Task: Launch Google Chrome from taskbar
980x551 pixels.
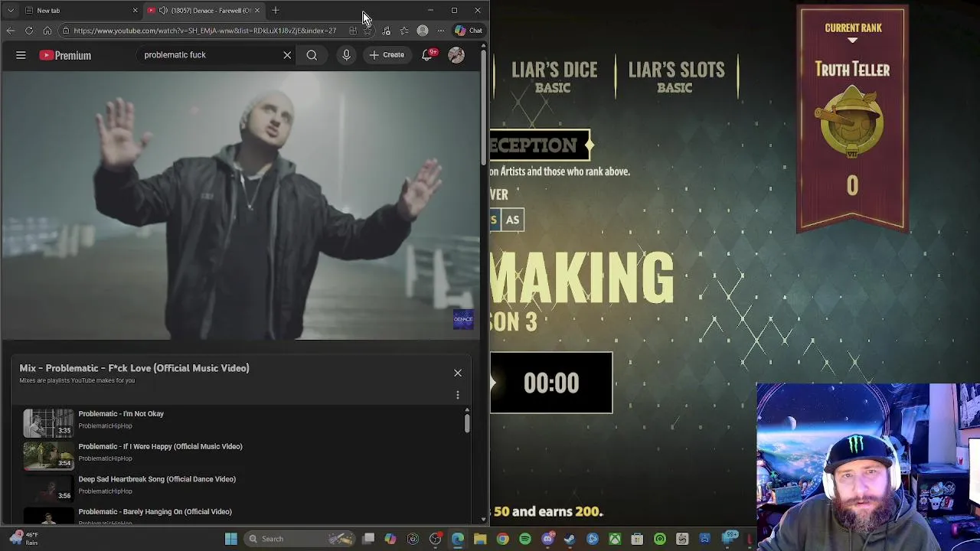Action: [x=502, y=539]
